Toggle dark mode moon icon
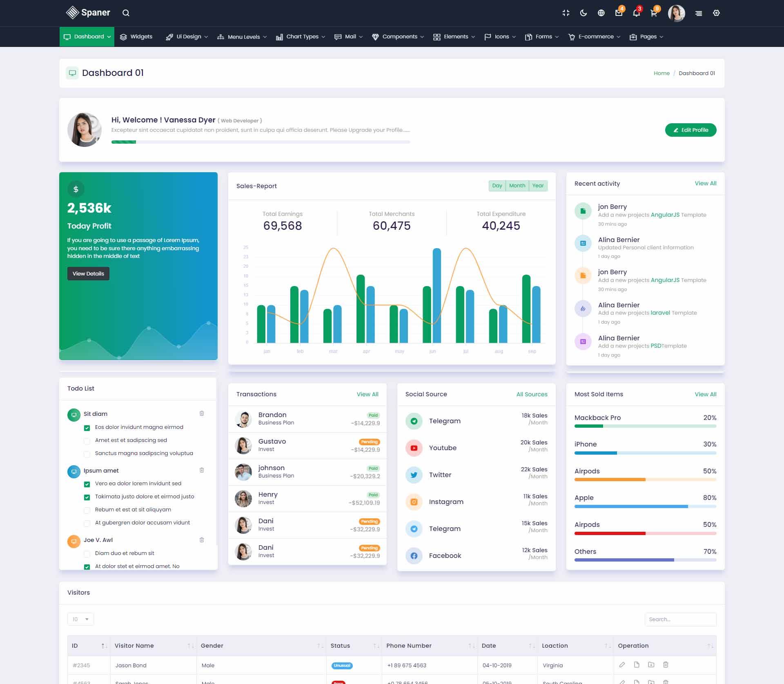784x684 pixels. tap(584, 13)
